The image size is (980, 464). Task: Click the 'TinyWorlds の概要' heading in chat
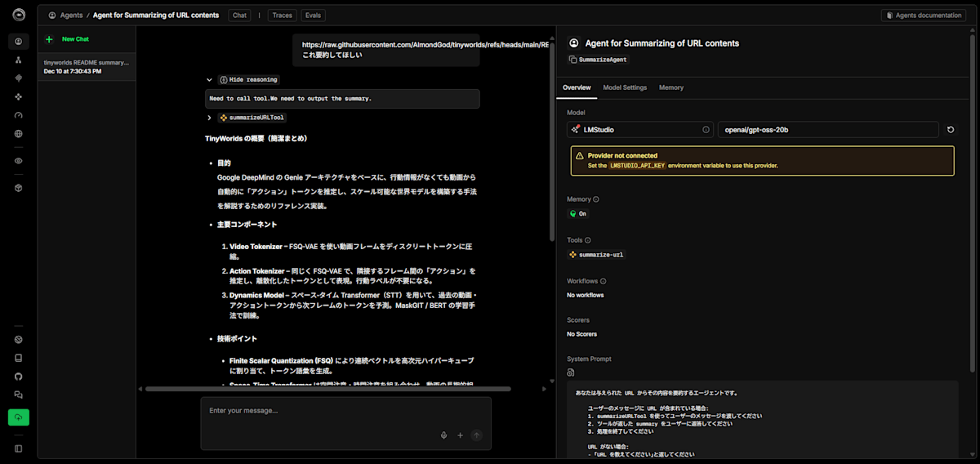point(256,138)
